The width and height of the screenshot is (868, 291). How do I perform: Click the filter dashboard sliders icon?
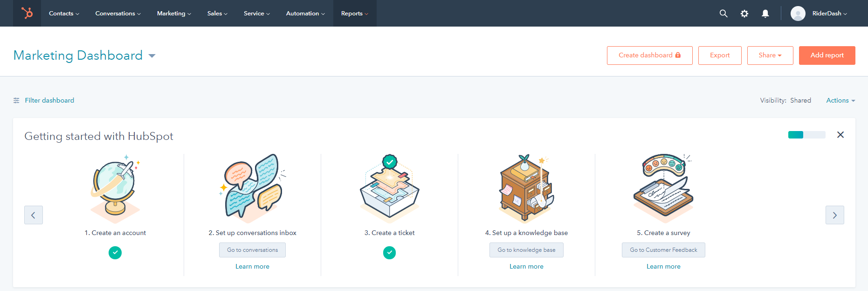[x=16, y=100]
